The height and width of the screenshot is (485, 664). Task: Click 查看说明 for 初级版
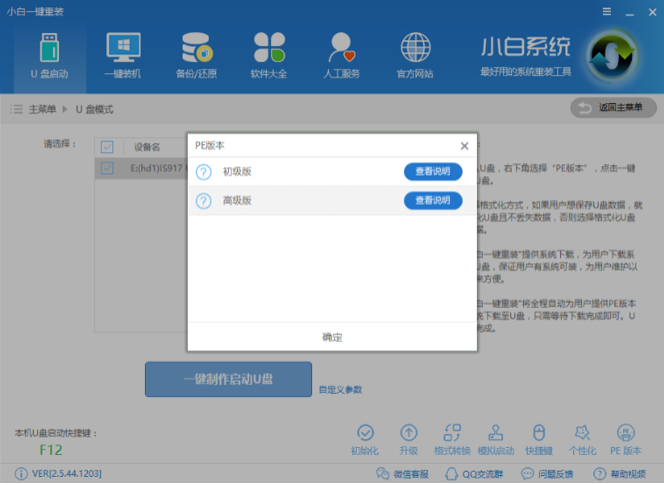pos(432,172)
